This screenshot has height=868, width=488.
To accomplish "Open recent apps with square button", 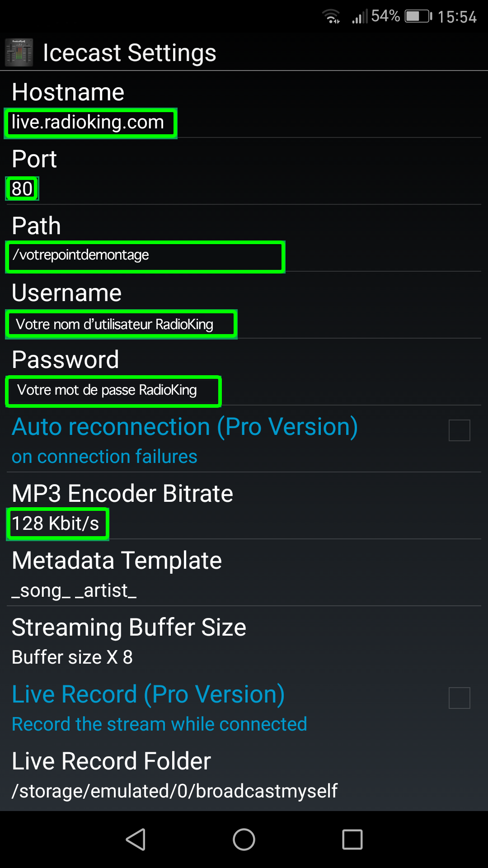I will click(352, 840).
